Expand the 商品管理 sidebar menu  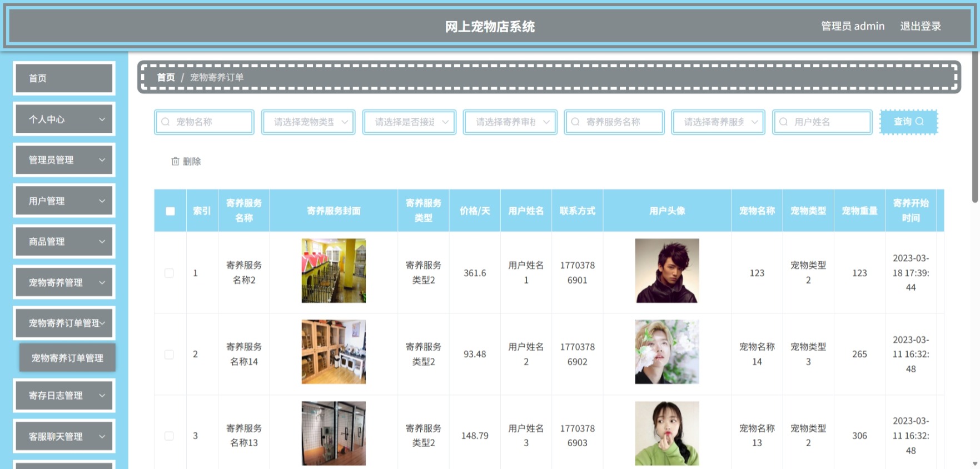tap(64, 242)
